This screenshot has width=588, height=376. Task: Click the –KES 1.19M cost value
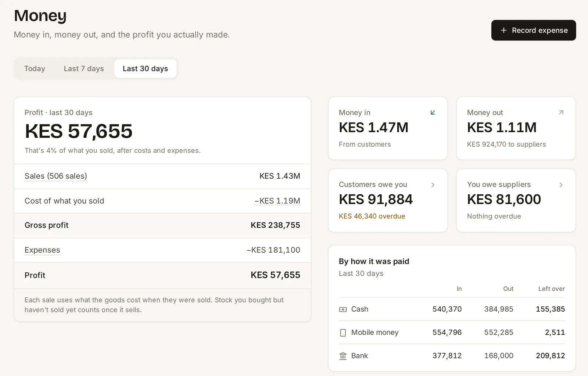[277, 201]
